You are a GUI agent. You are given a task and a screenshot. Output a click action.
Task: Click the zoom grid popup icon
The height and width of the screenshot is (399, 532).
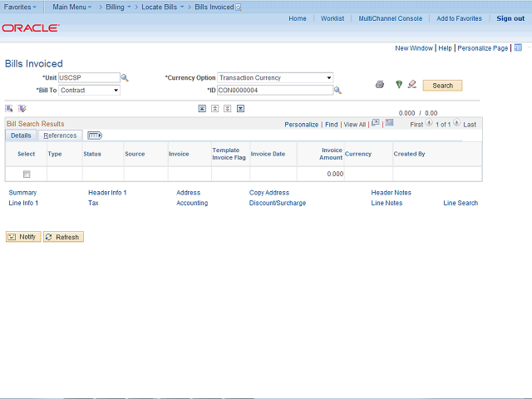click(376, 124)
